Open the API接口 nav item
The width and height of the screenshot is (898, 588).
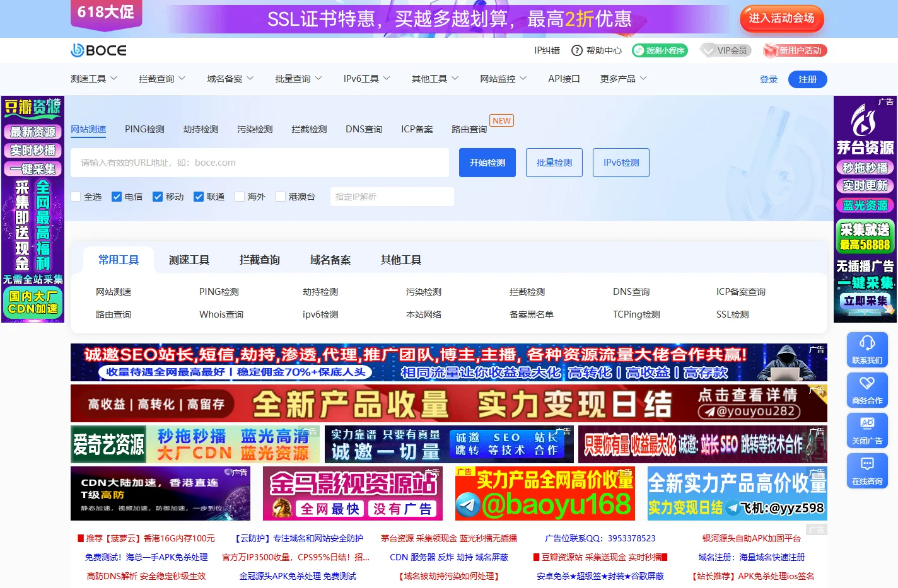[564, 79]
